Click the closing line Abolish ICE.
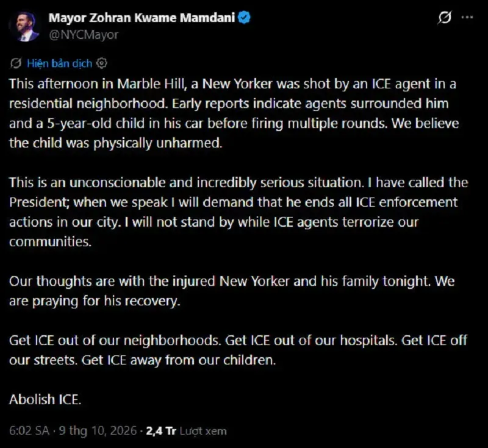This screenshot has height=448, width=488. coord(45,399)
